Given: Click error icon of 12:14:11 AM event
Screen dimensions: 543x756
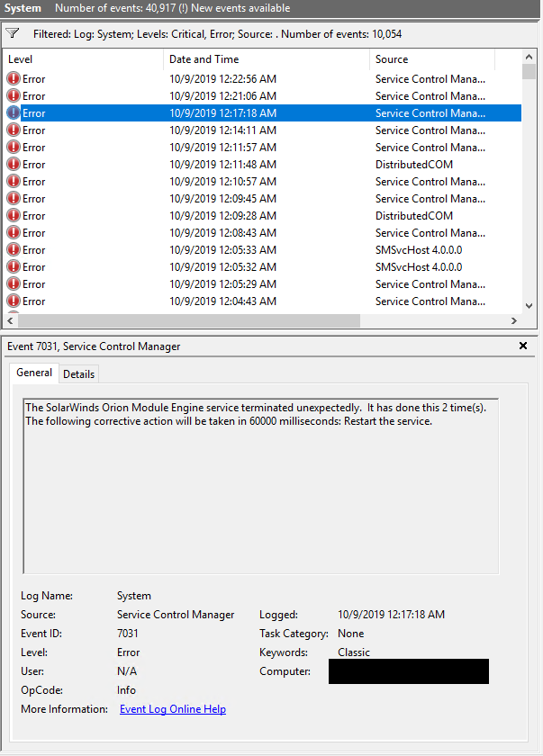Looking at the screenshot, I should coord(13,130).
